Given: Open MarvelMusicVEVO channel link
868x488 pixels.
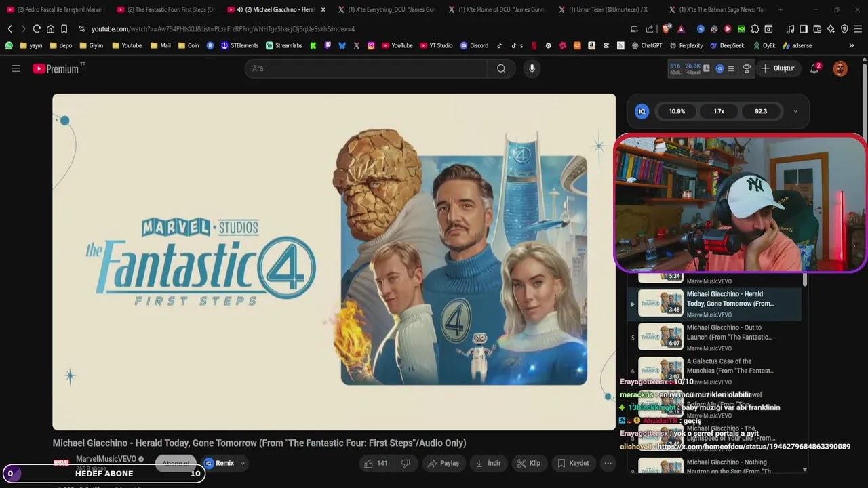Looking at the screenshot, I should coord(106,459).
